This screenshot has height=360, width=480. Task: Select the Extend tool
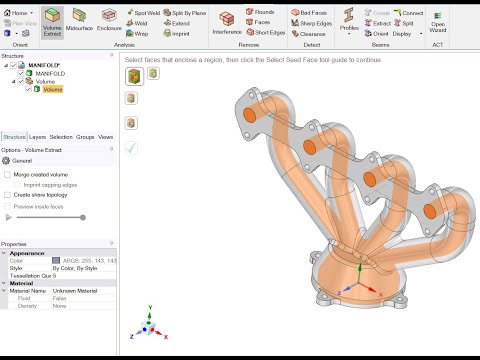177,23
